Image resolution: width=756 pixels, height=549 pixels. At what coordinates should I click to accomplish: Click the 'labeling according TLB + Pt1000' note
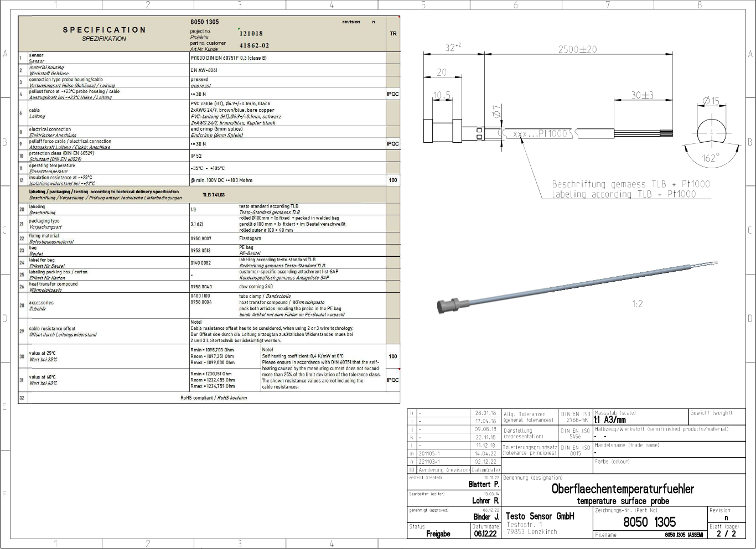coord(623,194)
